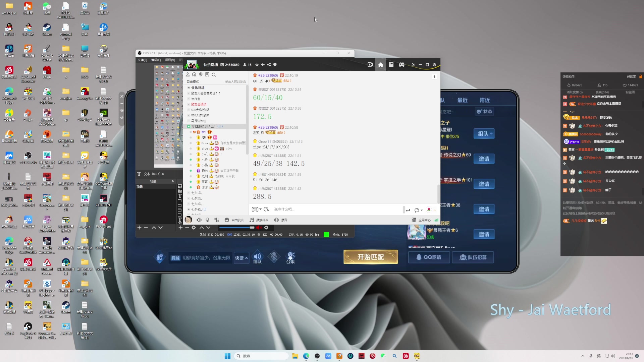Click the 开始匹配 start matching button
The width and height of the screenshot is (644, 362).
(x=371, y=257)
